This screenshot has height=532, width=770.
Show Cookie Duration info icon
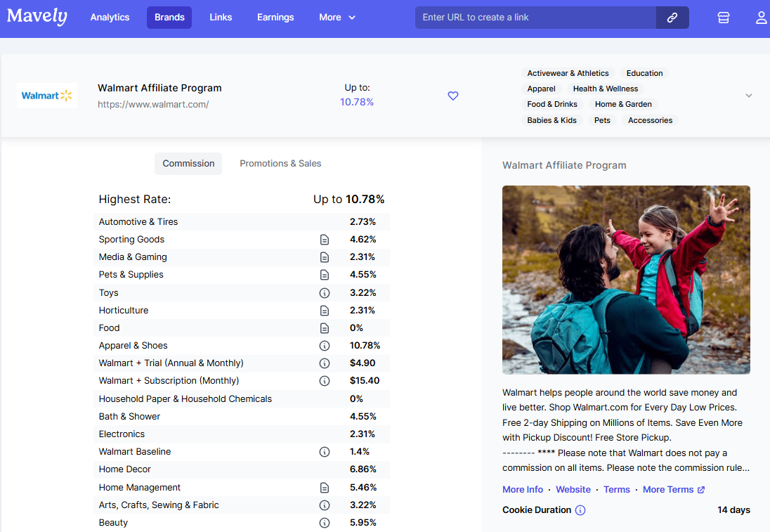(580, 510)
